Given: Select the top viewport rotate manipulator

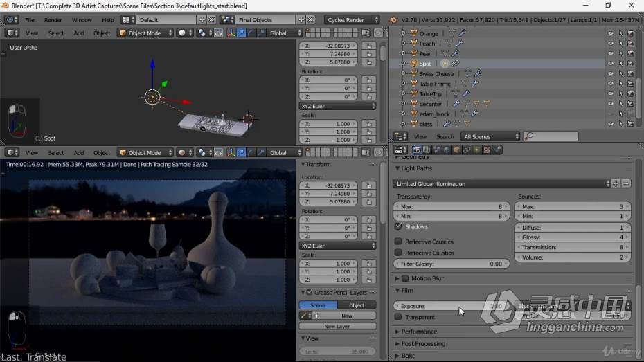Looking at the screenshot, I should coord(251,33).
